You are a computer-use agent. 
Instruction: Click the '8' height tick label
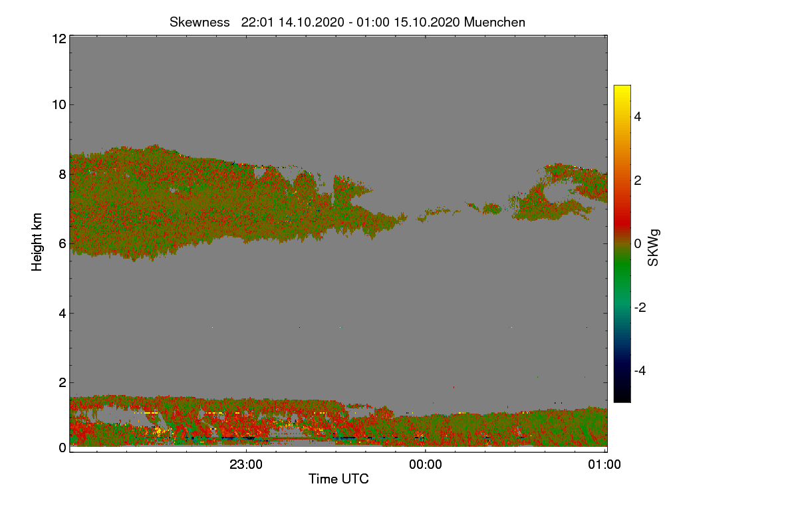coord(62,174)
